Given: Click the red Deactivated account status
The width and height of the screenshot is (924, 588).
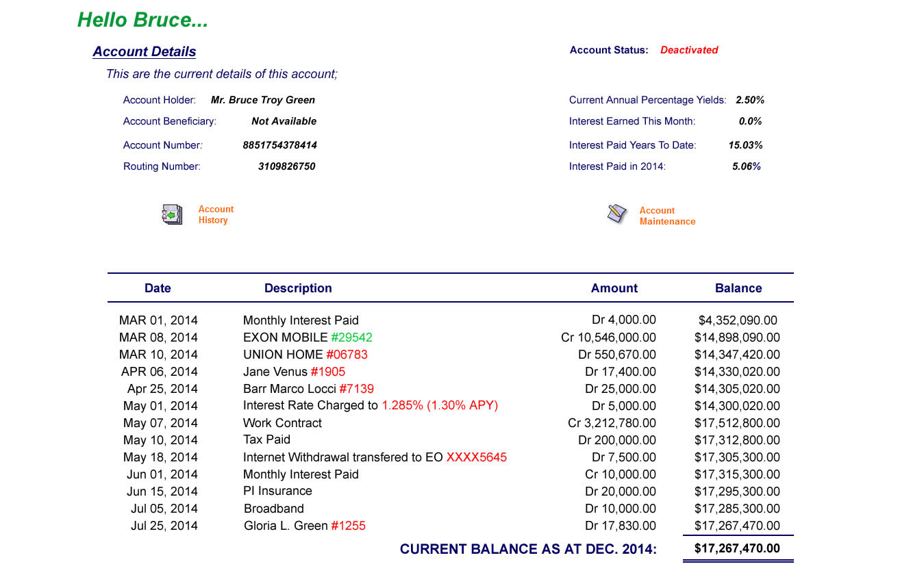Looking at the screenshot, I should click(688, 50).
